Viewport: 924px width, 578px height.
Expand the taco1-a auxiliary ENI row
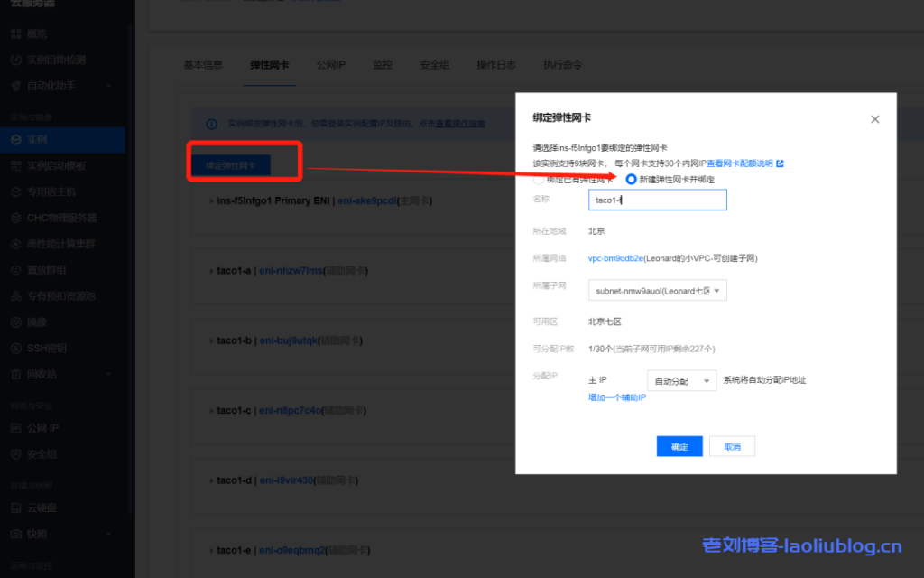tap(210, 270)
